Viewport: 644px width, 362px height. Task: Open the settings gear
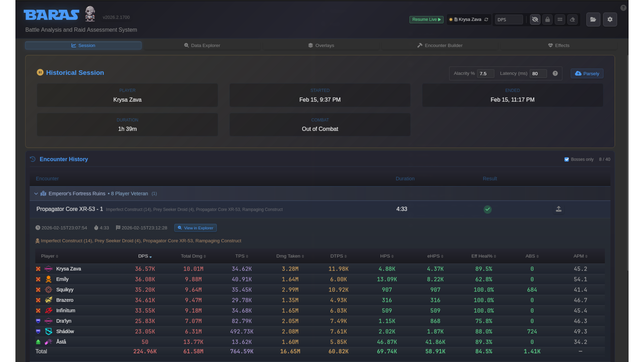coord(610,19)
